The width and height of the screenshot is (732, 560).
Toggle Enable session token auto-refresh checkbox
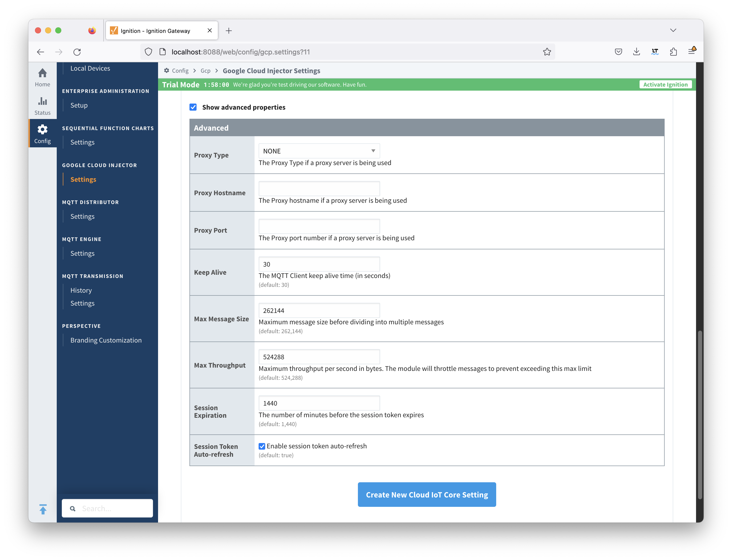[x=262, y=446]
